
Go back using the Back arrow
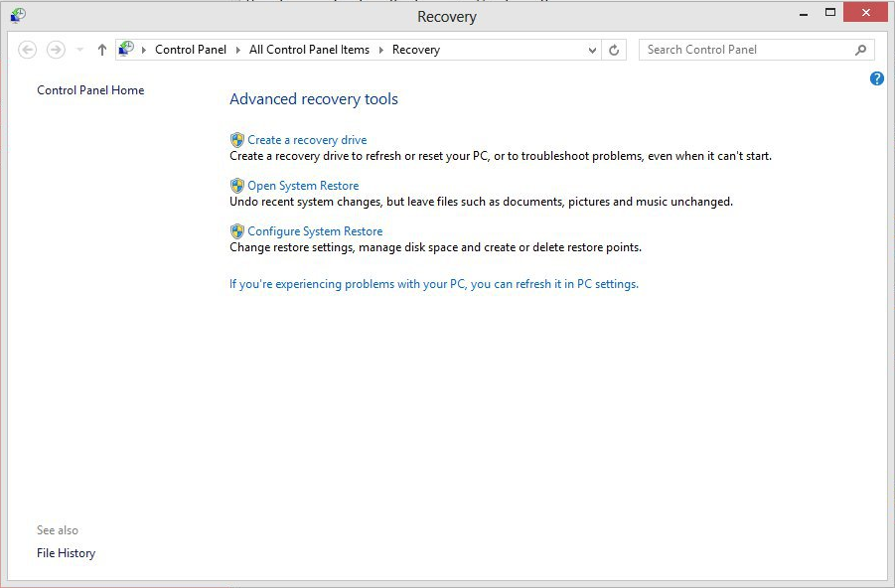[x=28, y=50]
